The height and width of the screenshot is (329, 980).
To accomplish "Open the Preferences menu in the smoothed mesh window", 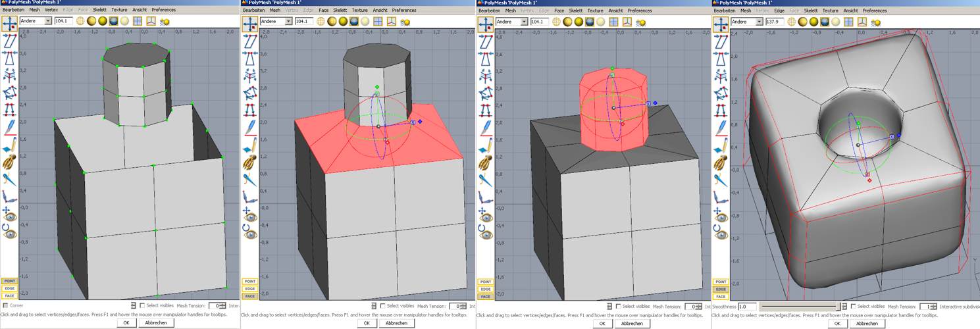I will tap(874, 11).
